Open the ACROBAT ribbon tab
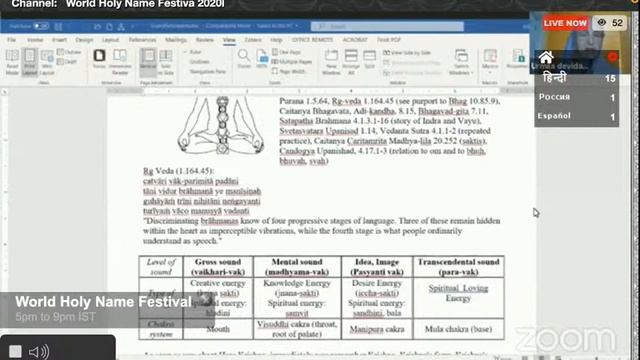The image size is (640, 360). [355, 40]
